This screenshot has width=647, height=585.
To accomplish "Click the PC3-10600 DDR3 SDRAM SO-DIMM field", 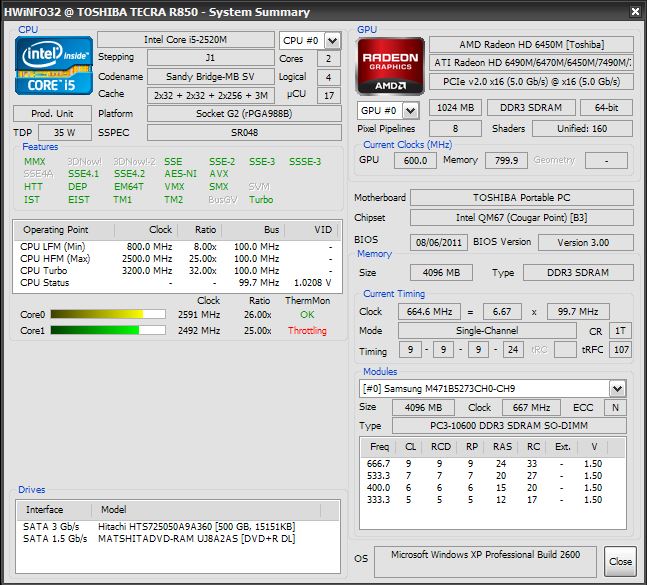I will 509,425.
